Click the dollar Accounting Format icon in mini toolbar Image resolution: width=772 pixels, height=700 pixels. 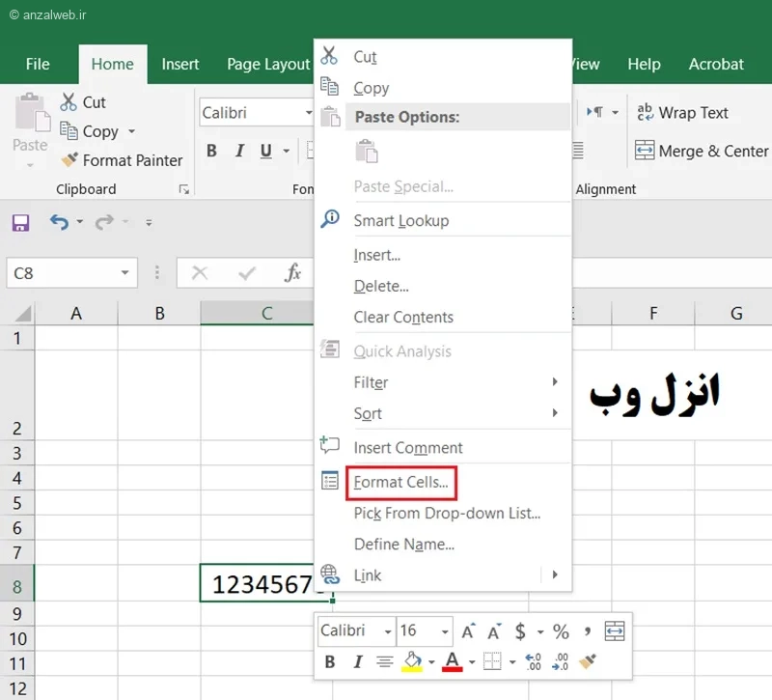tap(520, 631)
